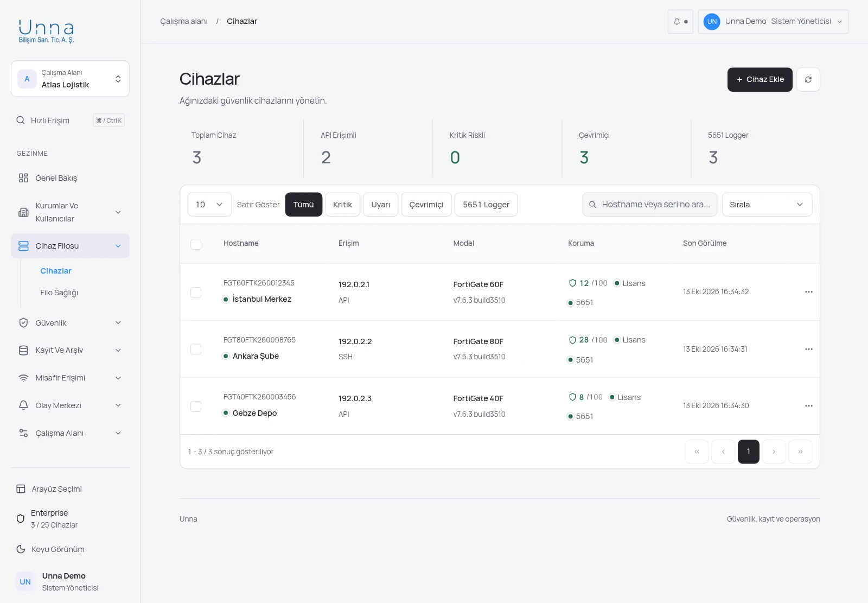Click the Olay Merkezi bell icon
Image resolution: width=868 pixels, height=603 pixels.
[23, 405]
